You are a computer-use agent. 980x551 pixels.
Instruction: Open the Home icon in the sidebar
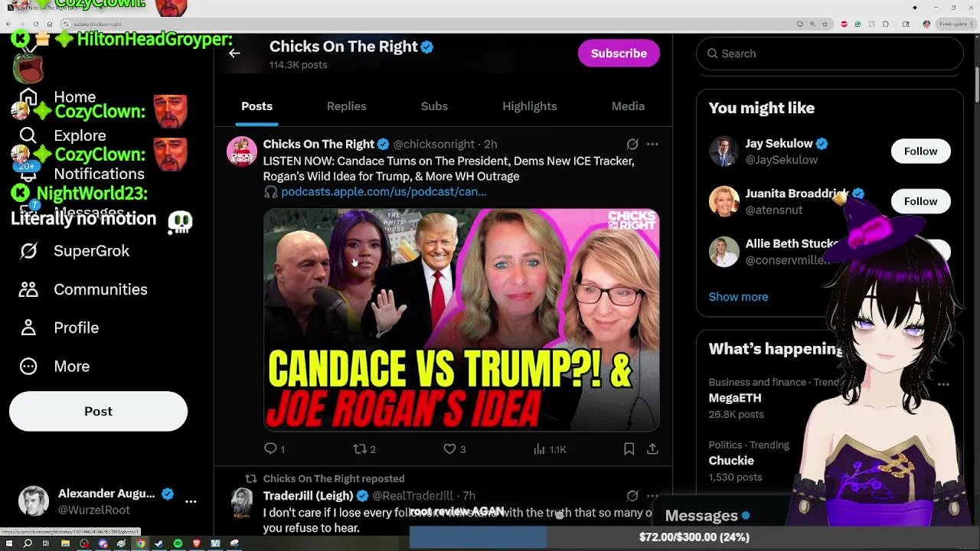point(28,97)
